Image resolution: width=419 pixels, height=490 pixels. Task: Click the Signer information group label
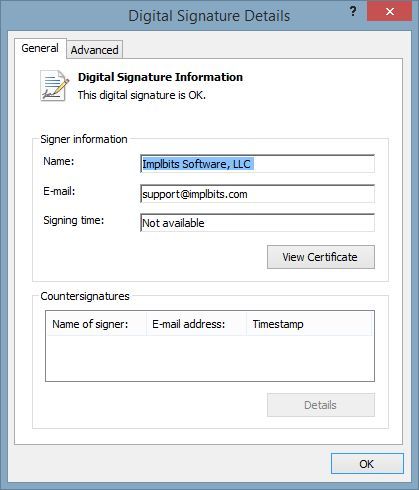click(x=84, y=139)
